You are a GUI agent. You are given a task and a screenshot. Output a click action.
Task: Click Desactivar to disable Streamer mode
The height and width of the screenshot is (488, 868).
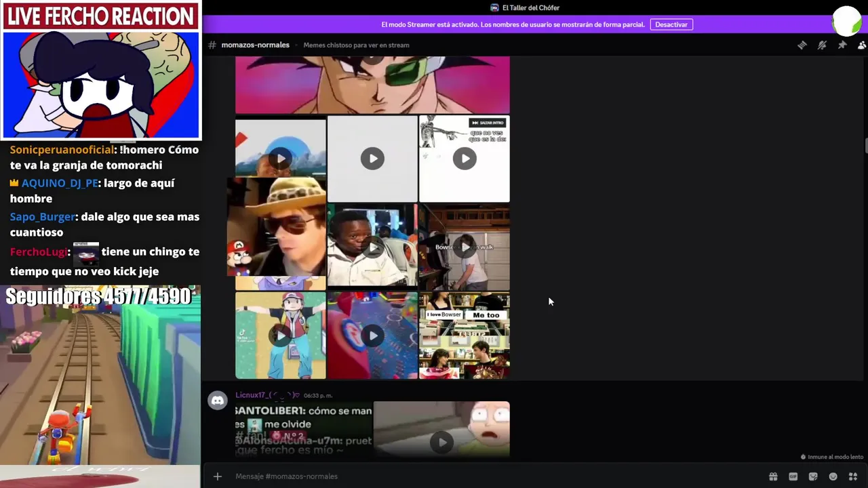tap(671, 24)
